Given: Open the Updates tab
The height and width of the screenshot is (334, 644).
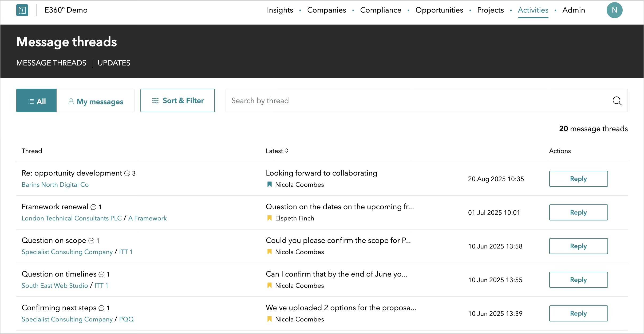Looking at the screenshot, I should tap(114, 63).
